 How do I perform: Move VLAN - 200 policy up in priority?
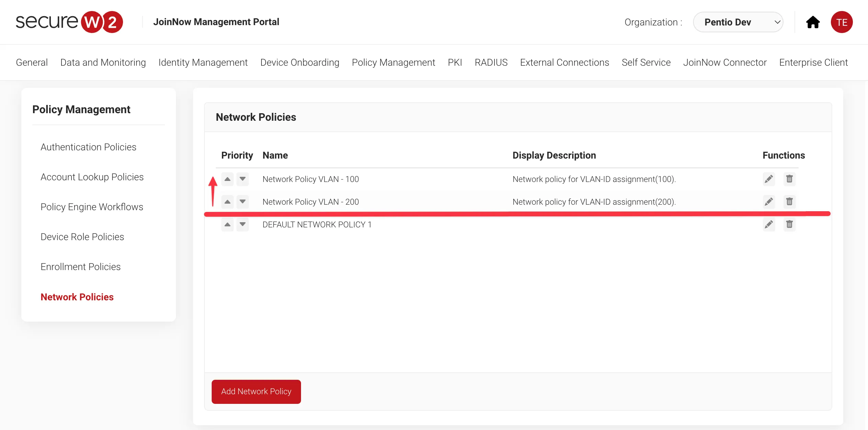[x=227, y=202]
